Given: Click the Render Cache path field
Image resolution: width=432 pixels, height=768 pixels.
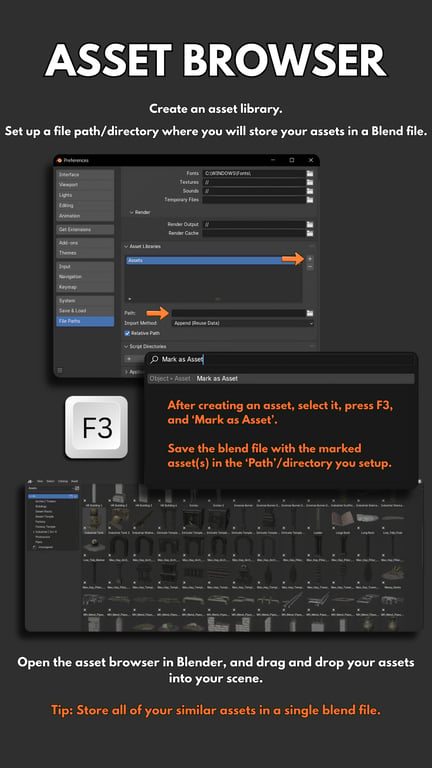Looking at the screenshot, I should pos(254,233).
